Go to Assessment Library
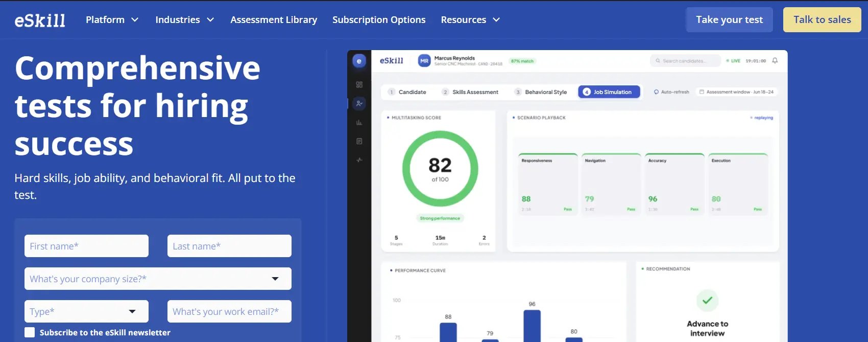This screenshot has width=868, height=342. pyautogui.click(x=274, y=20)
